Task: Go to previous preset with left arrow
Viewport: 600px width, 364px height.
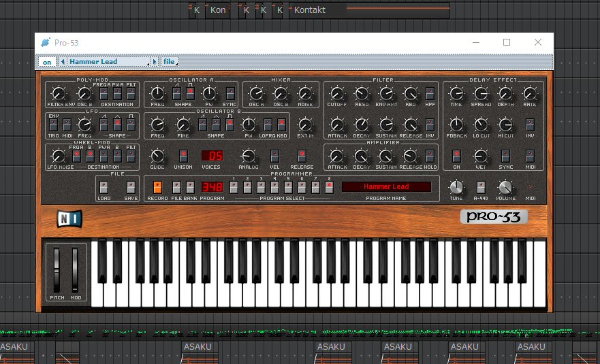Action: coord(63,61)
